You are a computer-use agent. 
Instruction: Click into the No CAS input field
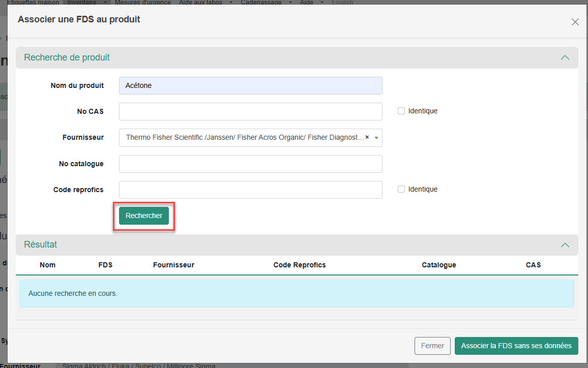250,111
